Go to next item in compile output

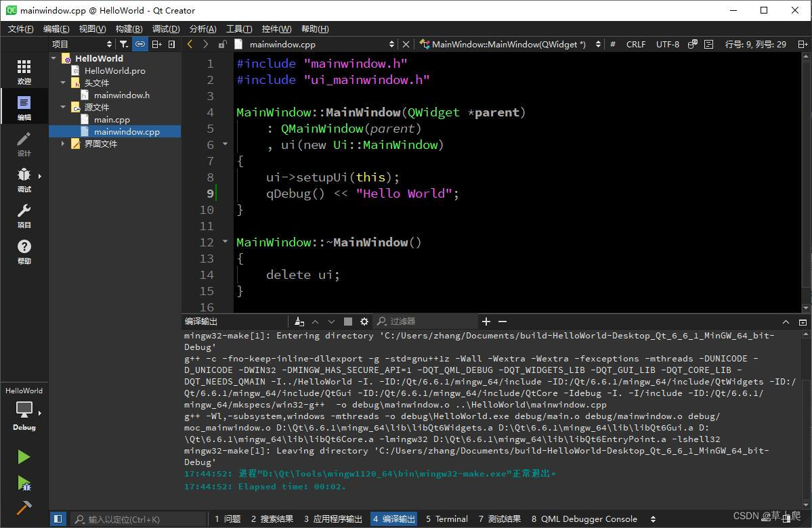(x=331, y=322)
